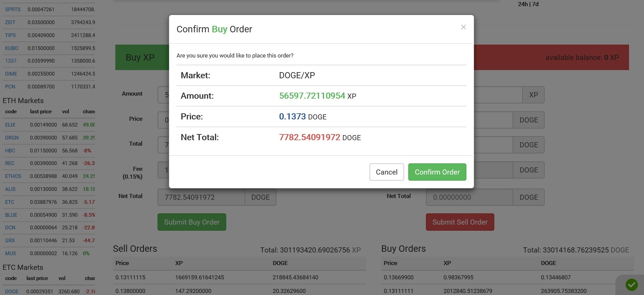Click the Buy Orders DOGE column header

click(x=548, y=263)
